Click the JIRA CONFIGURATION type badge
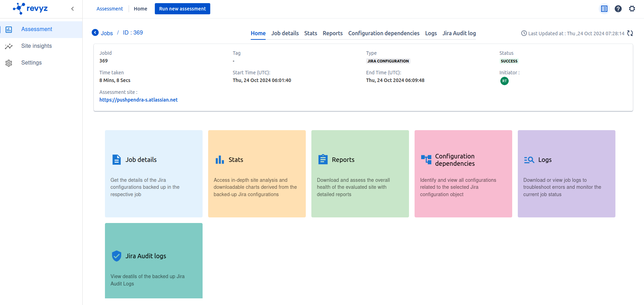 (x=388, y=61)
